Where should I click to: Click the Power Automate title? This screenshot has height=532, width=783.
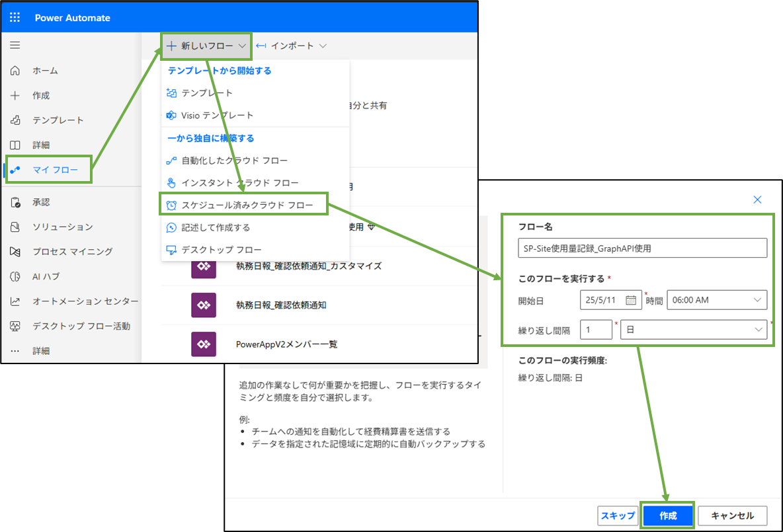72,17
